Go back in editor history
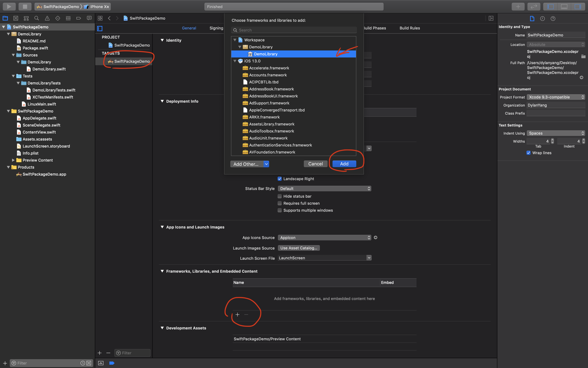Screen dimensions: 588x368 point(109,18)
